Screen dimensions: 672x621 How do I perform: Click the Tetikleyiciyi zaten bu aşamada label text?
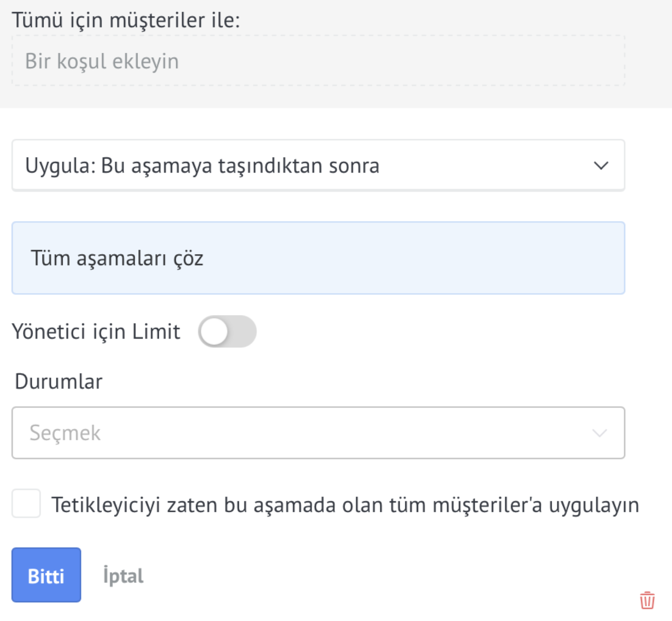point(345,505)
